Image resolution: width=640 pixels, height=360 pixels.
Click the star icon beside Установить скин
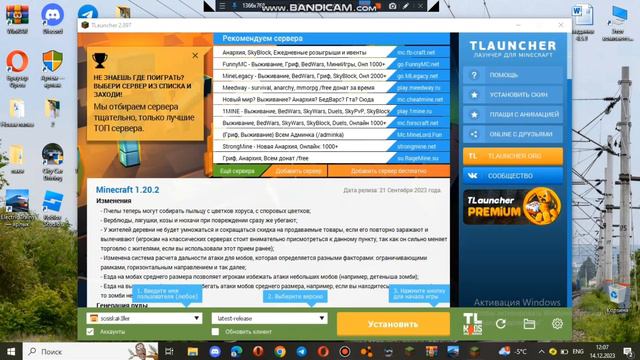point(474,95)
